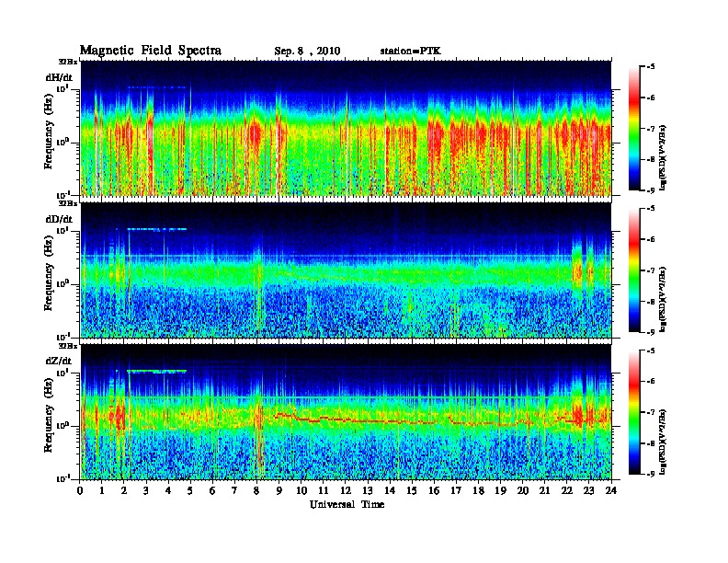Click the -5 value on dH/dt colorbar
The width and height of the screenshot is (728, 563).
651,66
